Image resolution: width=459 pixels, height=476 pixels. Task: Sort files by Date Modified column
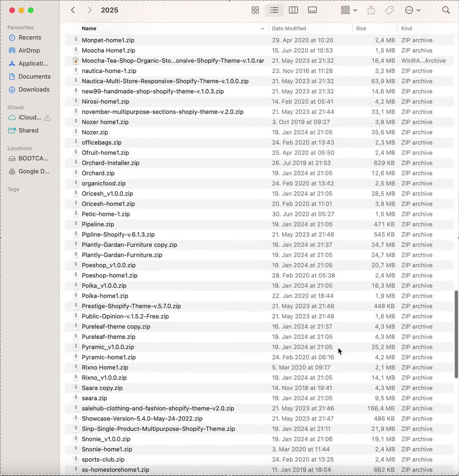[x=289, y=29]
